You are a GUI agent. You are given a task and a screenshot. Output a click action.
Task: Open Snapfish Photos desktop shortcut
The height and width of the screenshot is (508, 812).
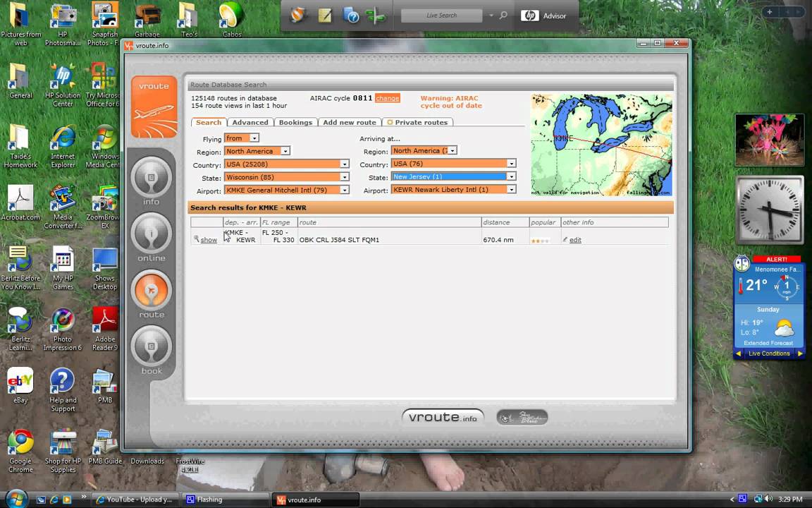(104, 24)
